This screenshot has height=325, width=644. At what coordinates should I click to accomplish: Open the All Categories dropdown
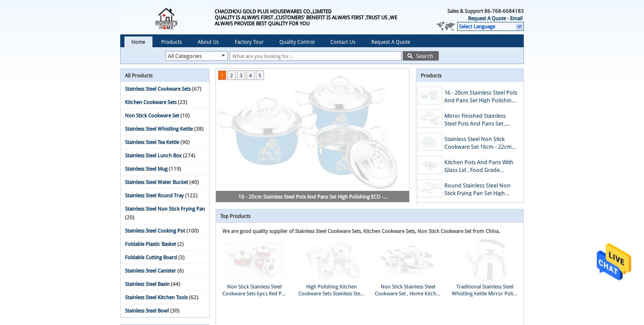pyautogui.click(x=196, y=56)
